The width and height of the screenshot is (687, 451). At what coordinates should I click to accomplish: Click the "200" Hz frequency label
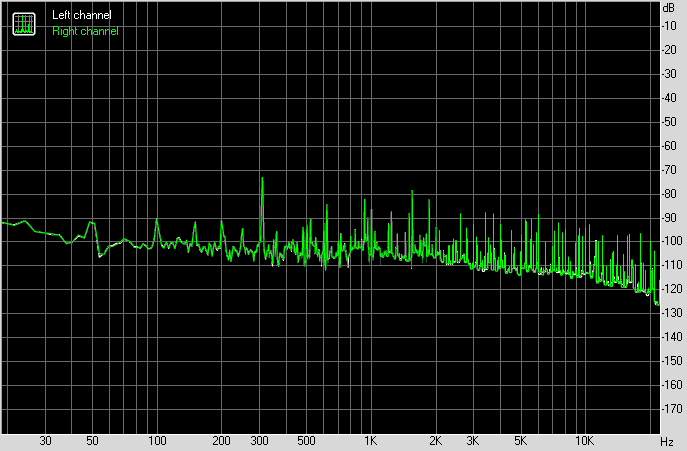click(x=221, y=441)
